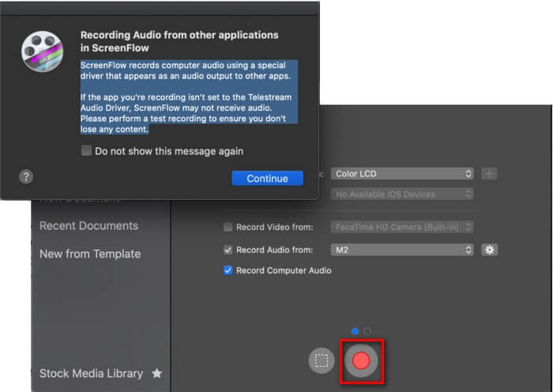553x392 pixels.
Task: Select Recent Documents in the sidebar
Action: pos(88,226)
